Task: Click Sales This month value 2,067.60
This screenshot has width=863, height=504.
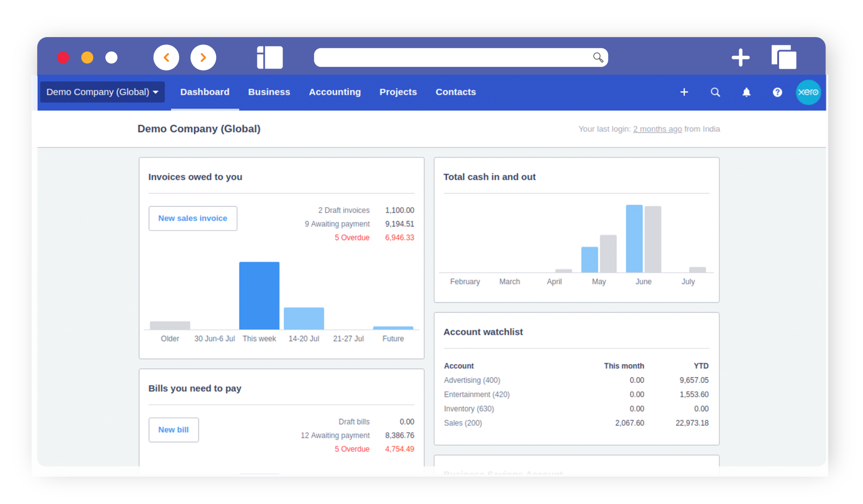Action: click(629, 423)
